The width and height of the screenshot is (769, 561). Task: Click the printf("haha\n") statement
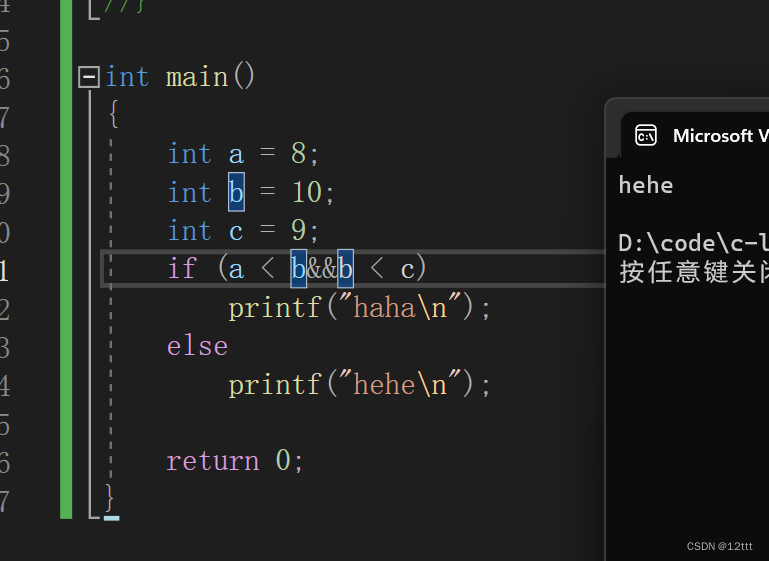click(x=359, y=308)
